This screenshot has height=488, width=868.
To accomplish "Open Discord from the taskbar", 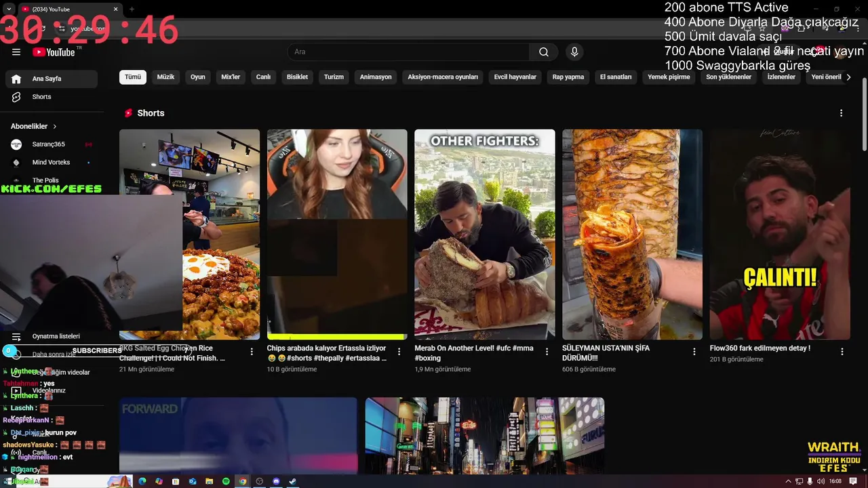I will [x=276, y=481].
